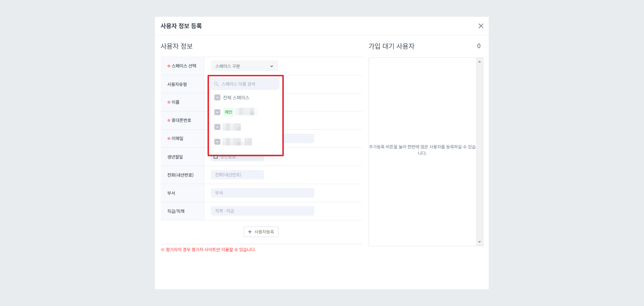Click the X icon to close 사용자 정보 등록
Image resolution: width=644 pixels, height=306 pixels.
point(481,26)
